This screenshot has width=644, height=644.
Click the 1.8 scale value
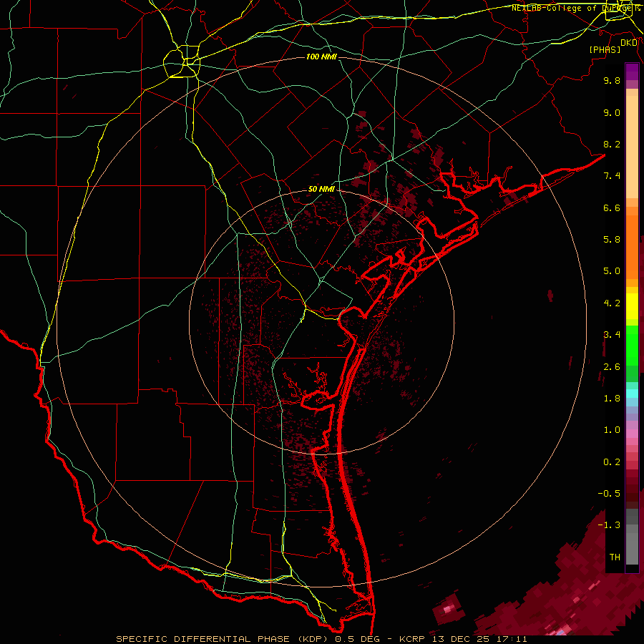tap(612, 399)
